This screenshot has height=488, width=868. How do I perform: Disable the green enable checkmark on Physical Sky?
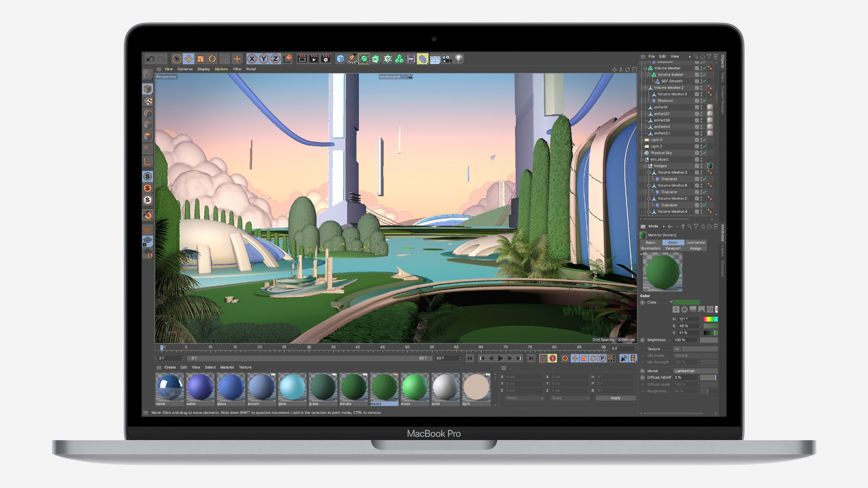(704, 153)
